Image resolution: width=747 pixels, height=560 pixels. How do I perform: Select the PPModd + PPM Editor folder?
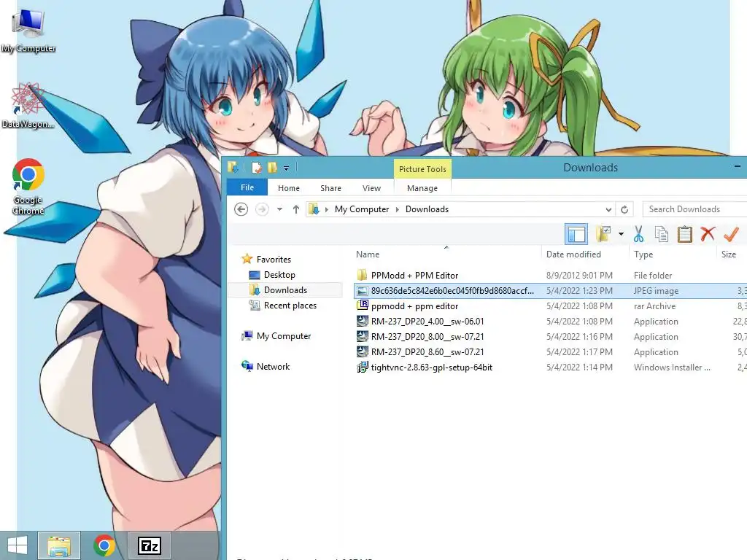point(414,275)
